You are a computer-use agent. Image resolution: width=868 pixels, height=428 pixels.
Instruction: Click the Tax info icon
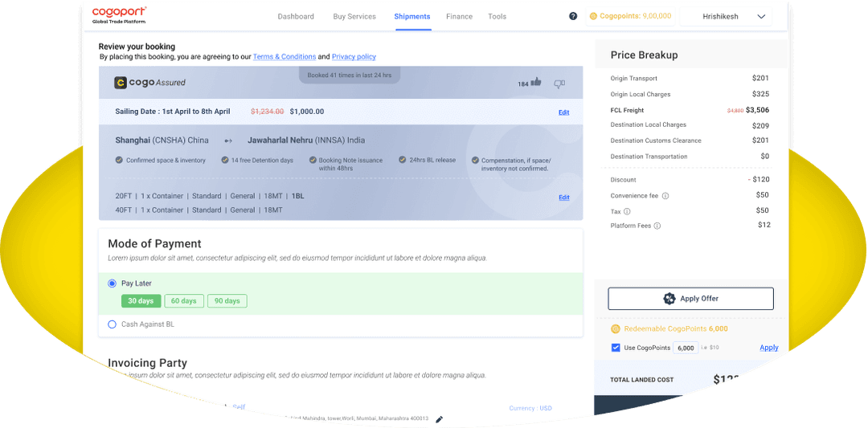[x=627, y=211]
